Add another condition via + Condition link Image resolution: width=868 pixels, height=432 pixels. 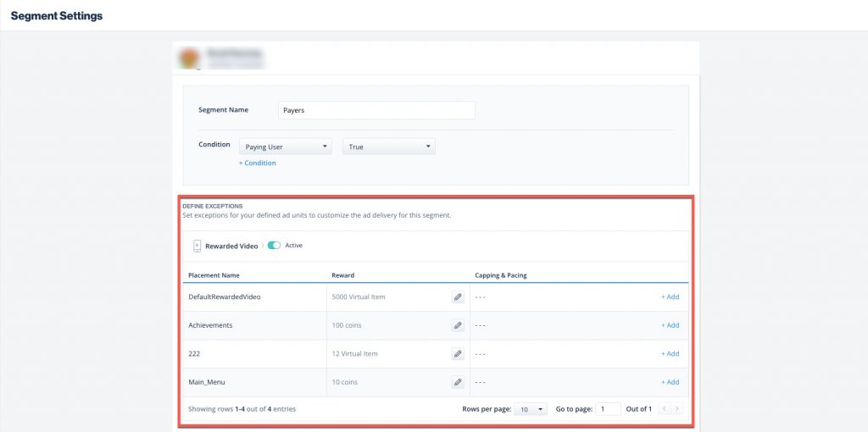click(x=257, y=163)
